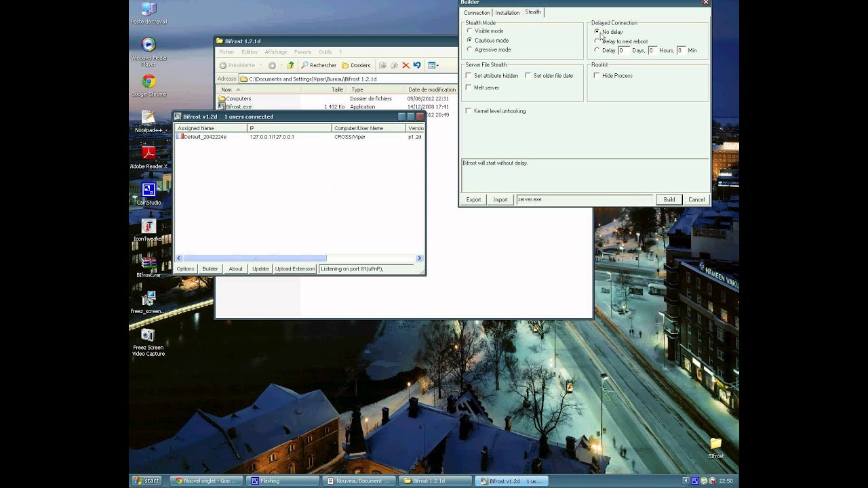Click Explorer forward arrow button
The height and width of the screenshot is (488, 868).
click(271, 65)
